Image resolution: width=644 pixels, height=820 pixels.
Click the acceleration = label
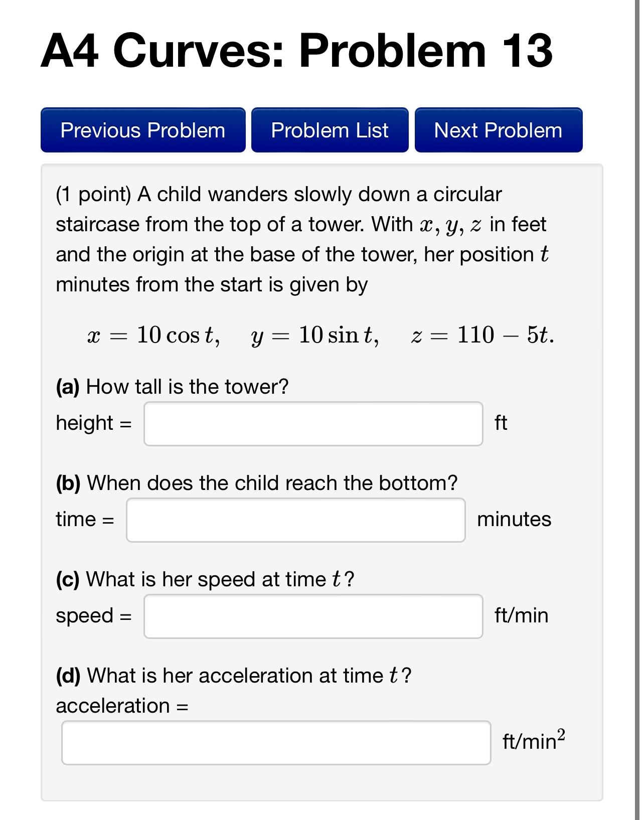(122, 707)
